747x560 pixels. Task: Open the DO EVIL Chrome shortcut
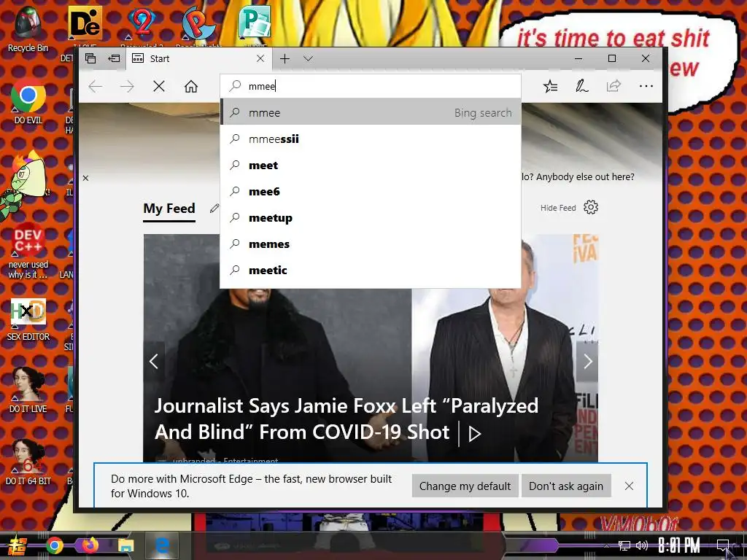click(x=28, y=101)
